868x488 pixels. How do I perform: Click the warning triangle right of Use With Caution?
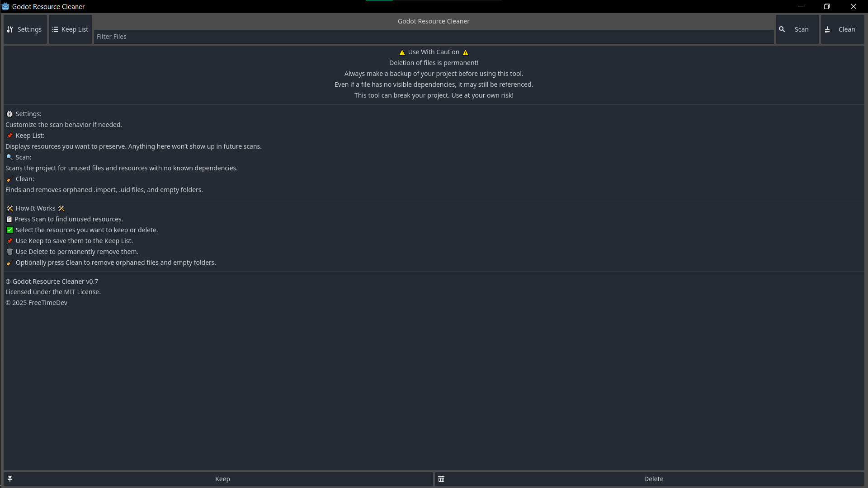(465, 52)
